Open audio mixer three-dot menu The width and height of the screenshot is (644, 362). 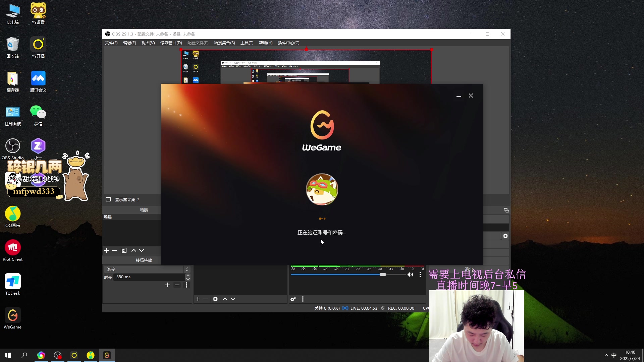coord(303,299)
